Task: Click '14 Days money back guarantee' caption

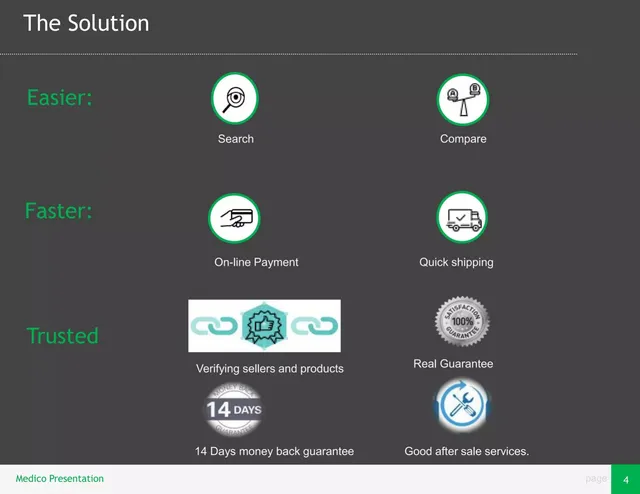Action: pos(274,452)
